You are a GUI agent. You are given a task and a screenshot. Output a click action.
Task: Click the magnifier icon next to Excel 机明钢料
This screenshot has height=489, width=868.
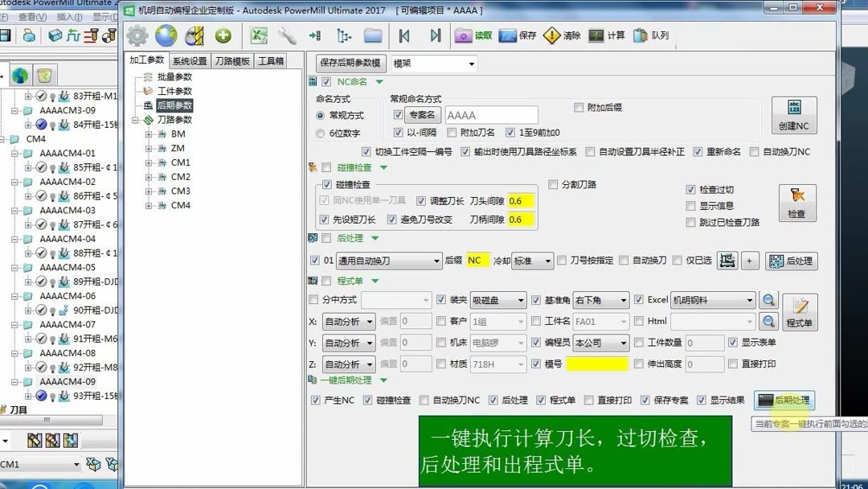click(768, 299)
